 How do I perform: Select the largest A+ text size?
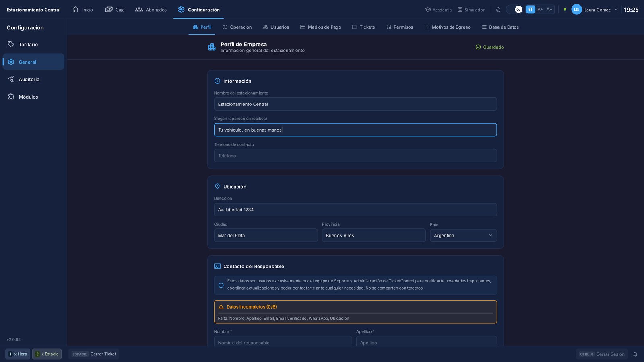(549, 10)
